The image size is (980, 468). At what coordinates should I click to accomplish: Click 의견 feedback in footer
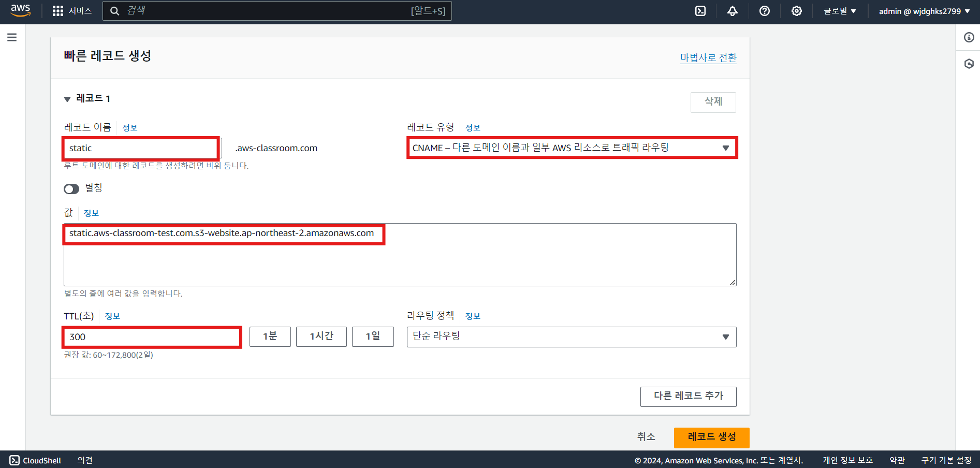[x=85, y=460]
